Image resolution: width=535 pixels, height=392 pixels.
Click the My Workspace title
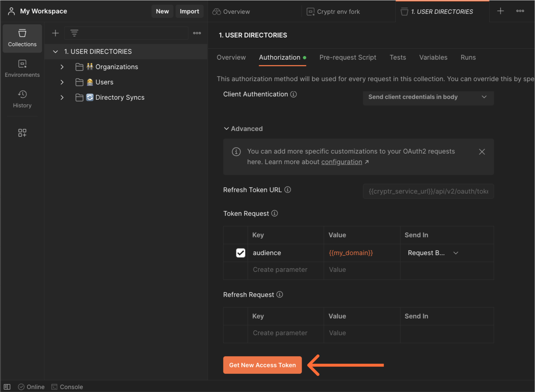click(x=44, y=11)
